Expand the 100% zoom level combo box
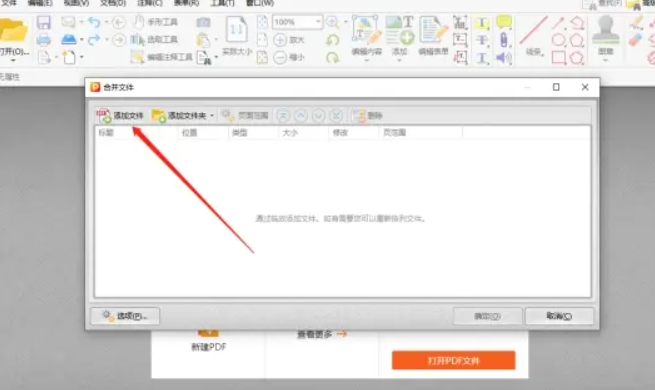 tap(318, 22)
